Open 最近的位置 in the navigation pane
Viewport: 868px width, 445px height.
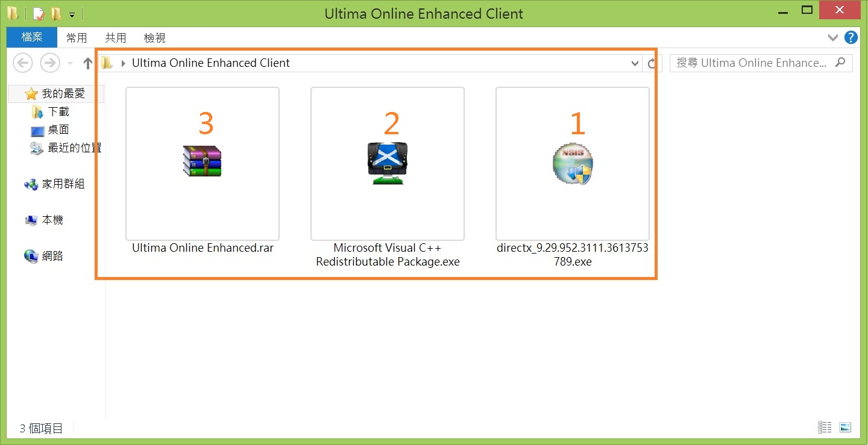[75, 148]
